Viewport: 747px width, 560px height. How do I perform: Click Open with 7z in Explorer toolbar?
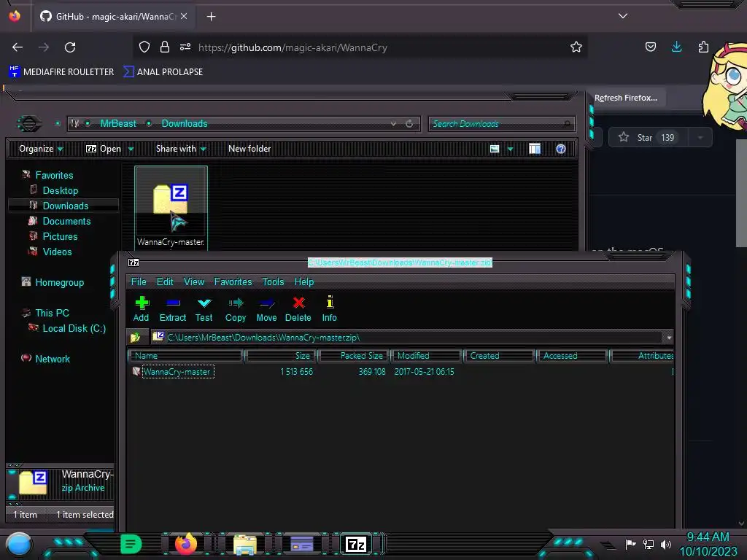coord(104,149)
